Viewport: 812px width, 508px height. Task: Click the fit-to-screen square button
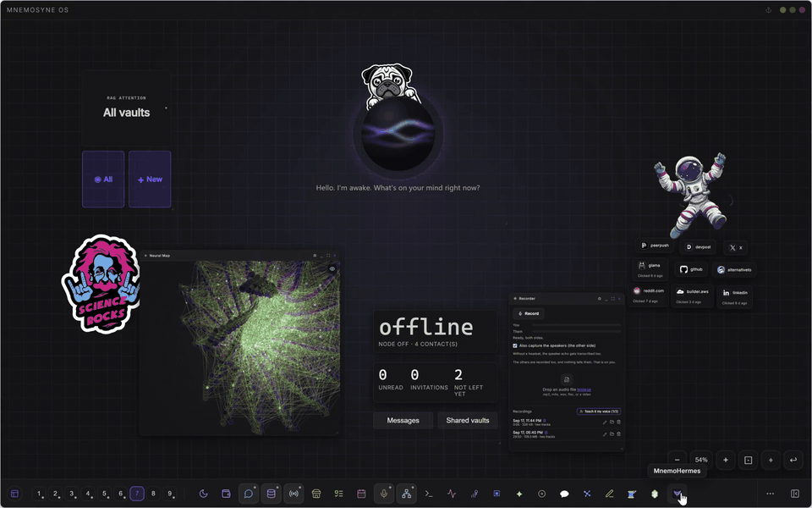click(749, 460)
